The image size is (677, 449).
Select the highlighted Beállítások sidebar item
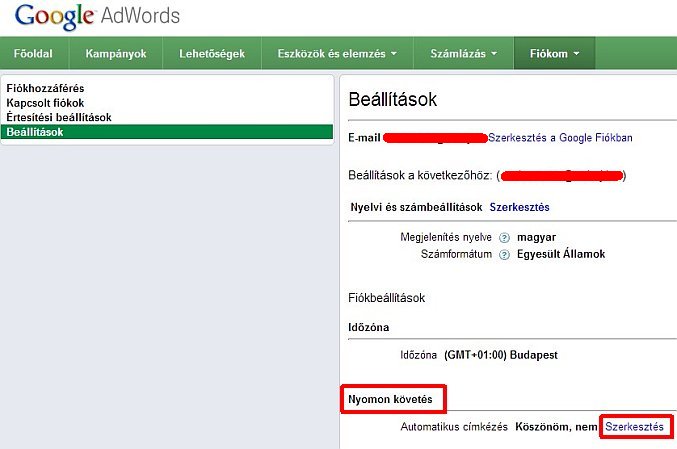click(x=34, y=131)
